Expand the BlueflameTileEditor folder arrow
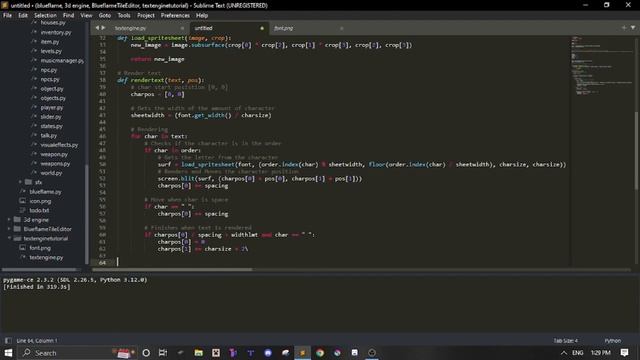This screenshot has width=640, height=360. [9, 229]
